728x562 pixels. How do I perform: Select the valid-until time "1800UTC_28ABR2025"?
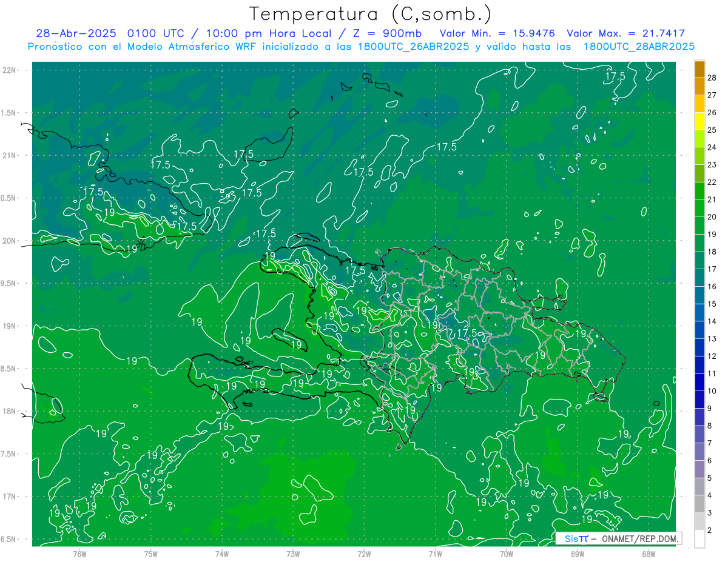point(639,47)
